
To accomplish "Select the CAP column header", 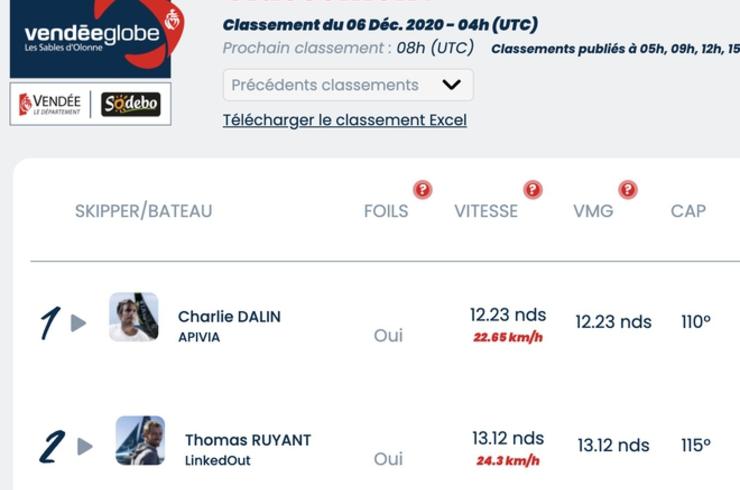I will 688,211.
